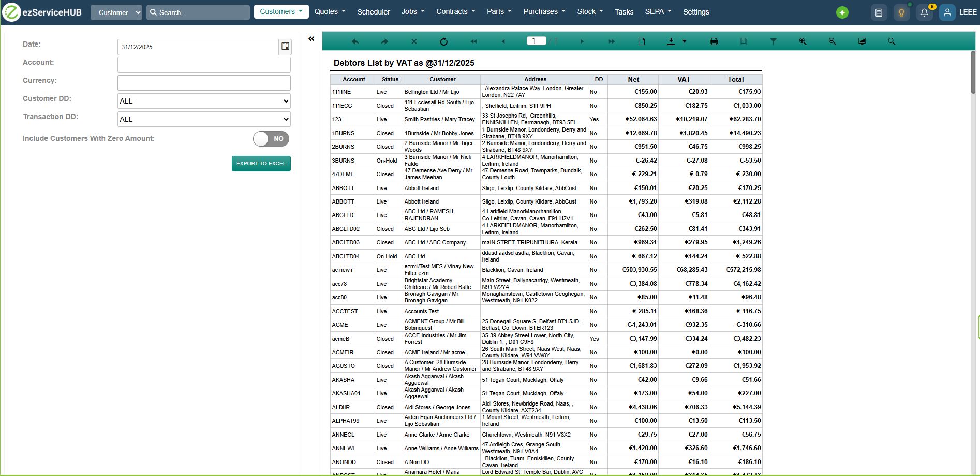Click the report page number box
Viewport: 980px width, 476px height.
pos(536,41)
